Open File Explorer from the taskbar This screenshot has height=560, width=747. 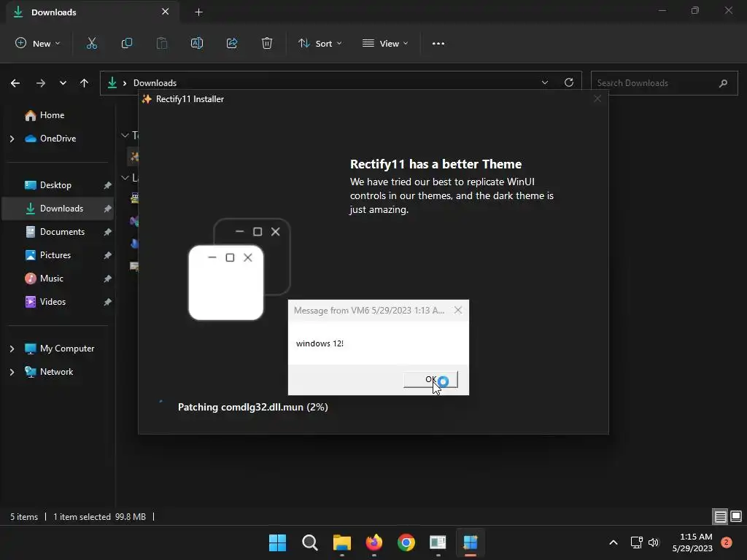[342, 542]
